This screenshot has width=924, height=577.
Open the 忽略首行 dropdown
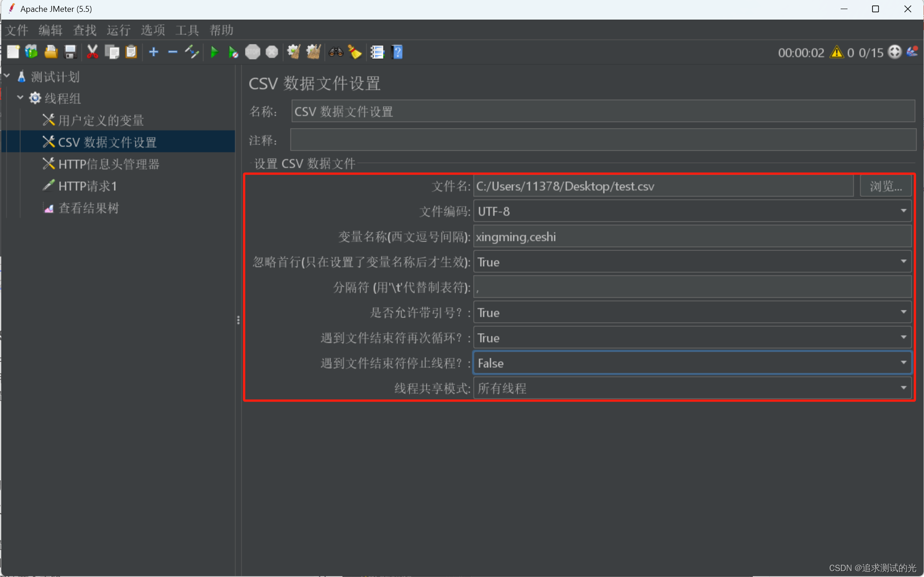(x=903, y=262)
